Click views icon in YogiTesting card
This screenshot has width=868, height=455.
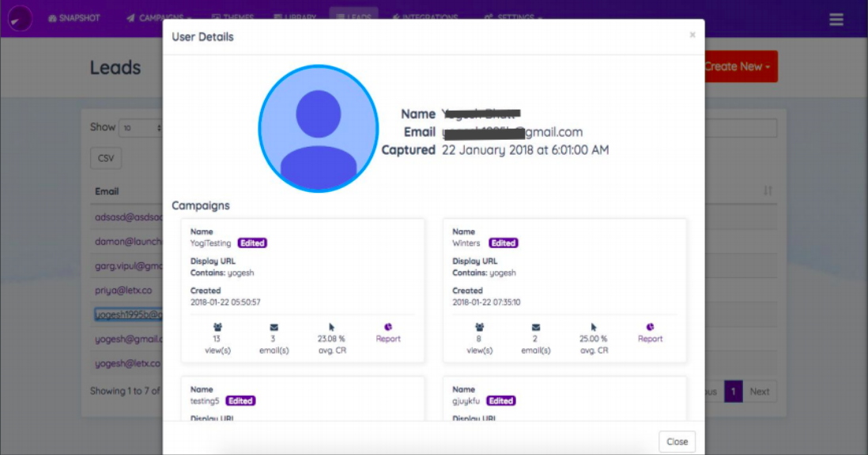pos(217,327)
